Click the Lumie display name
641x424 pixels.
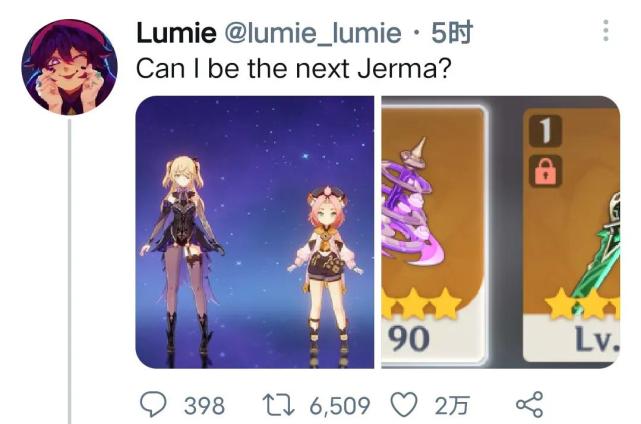click(176, 33)
